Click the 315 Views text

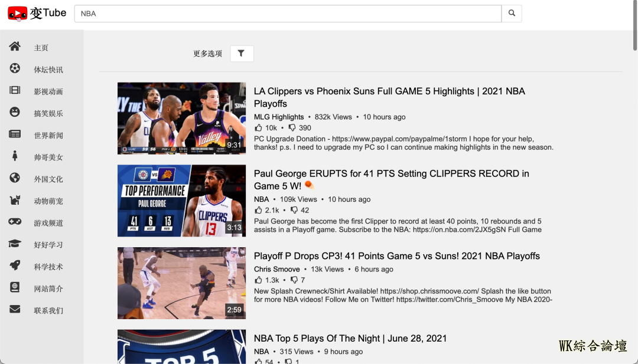coord(296,352)
